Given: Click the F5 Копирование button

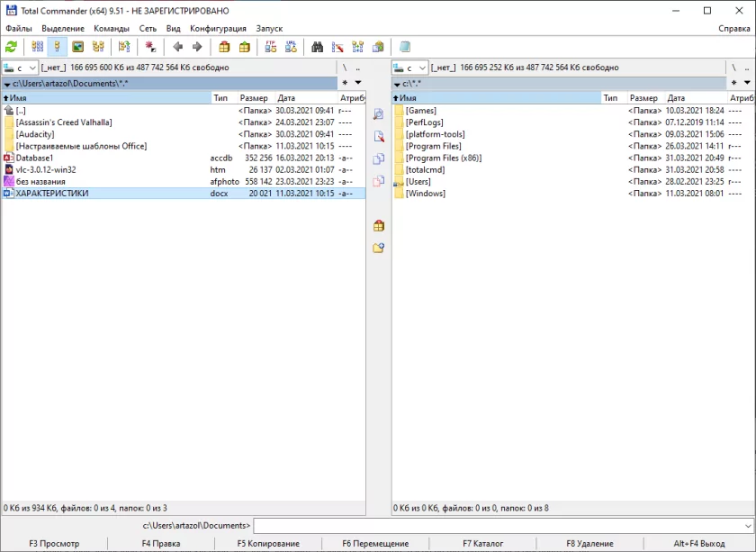Looking at the screenshot, I should pos(268,544).
